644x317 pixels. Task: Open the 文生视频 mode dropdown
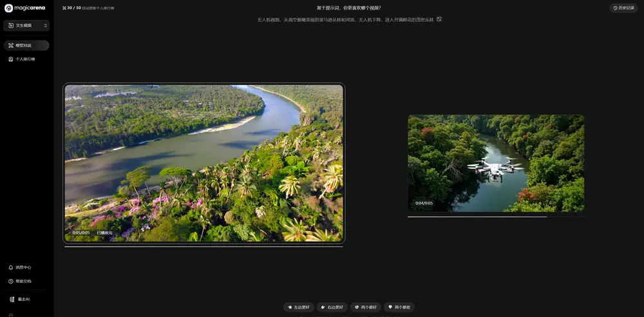point(26,25)
